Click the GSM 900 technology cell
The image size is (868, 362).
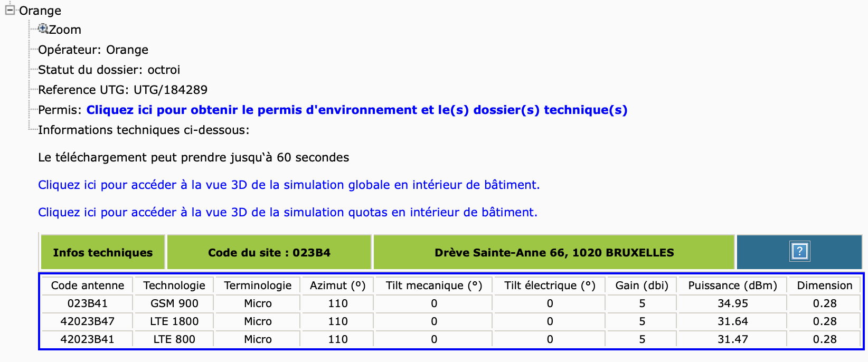[x=174, y=303]
